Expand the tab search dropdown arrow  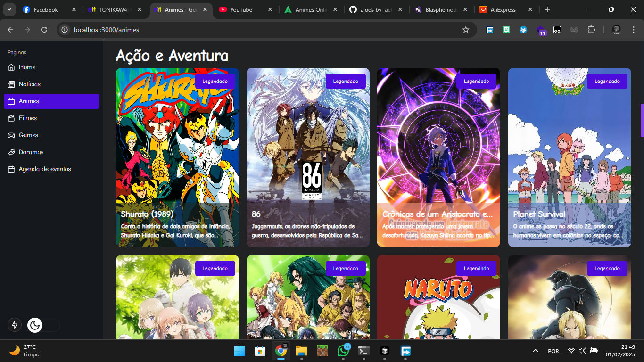9,9
